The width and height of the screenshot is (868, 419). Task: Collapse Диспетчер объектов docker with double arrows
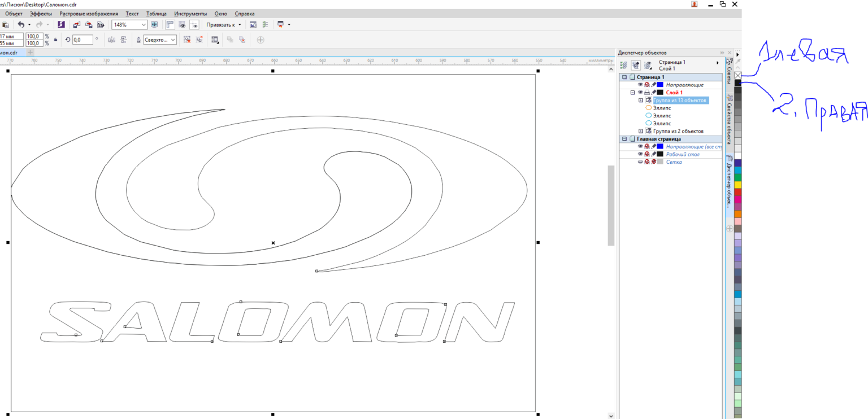pyautogui.click(x=722, y=53)
